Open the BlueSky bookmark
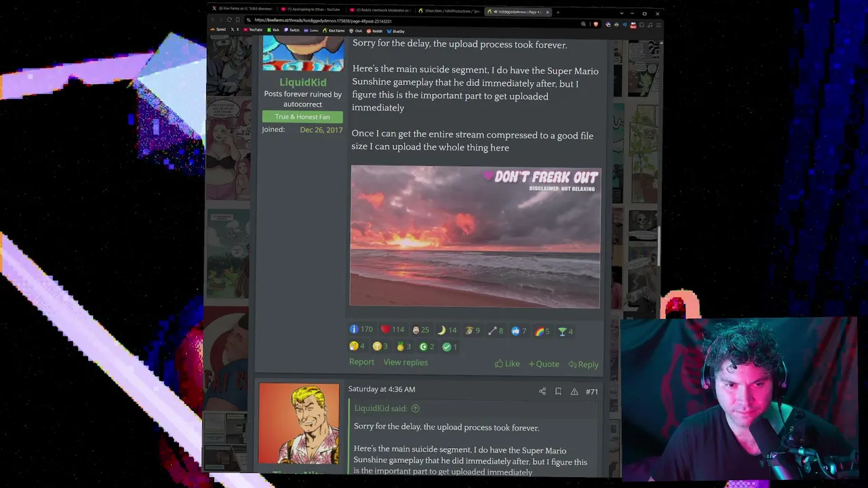Image resolution: width=868 pixels, height=488 pixels. [396, 30]
